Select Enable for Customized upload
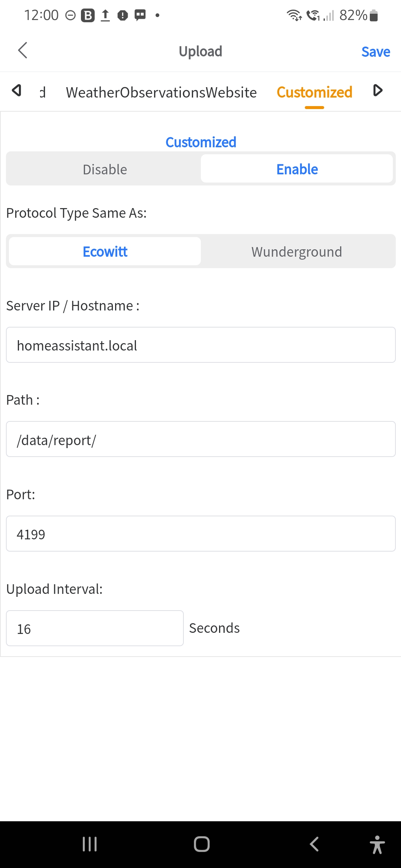Screen dimensions: 401x868 [x=297, y=169]
